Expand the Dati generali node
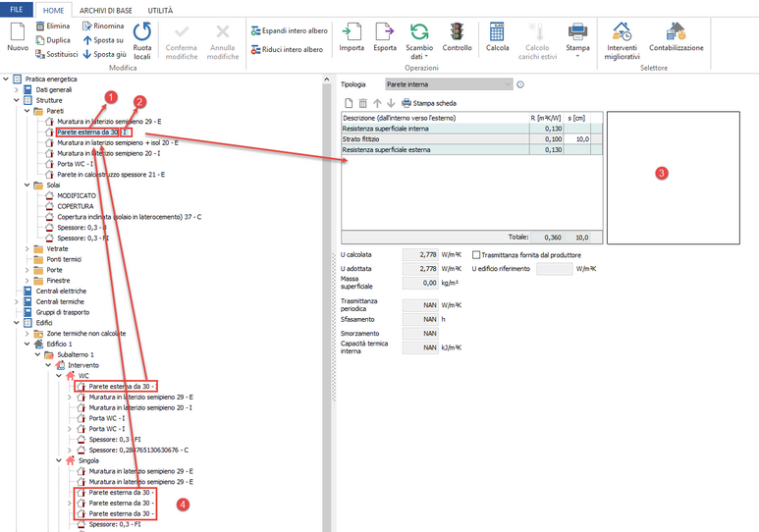Image resolution: width=759 pixels, height=532 pixels. pos(16,89)
